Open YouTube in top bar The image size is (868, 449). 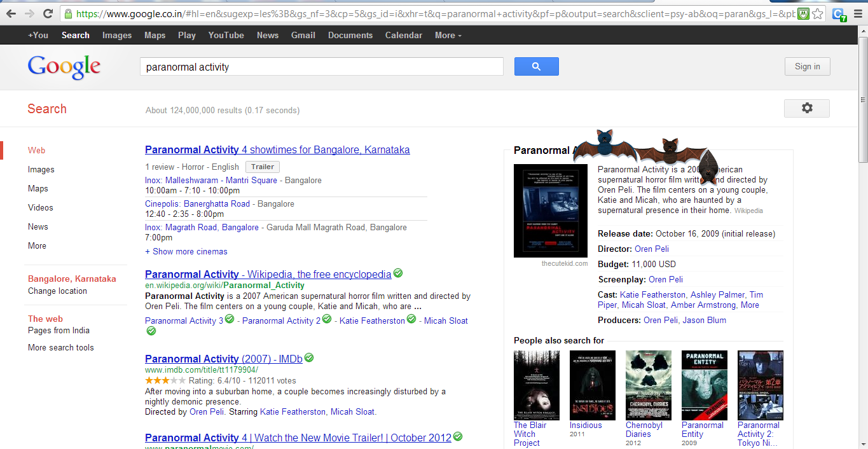(x=226, y=35)
